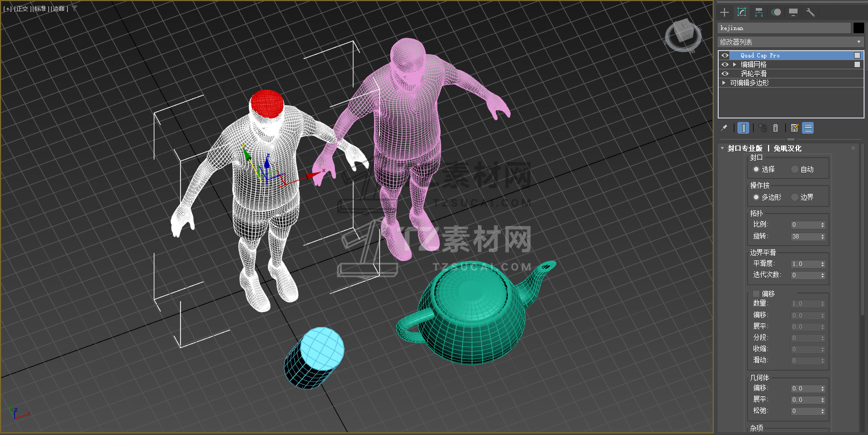This screenshot has width=868, height=435.
Task: Click the 几何体 展平 value field
Action: (805, 400)
